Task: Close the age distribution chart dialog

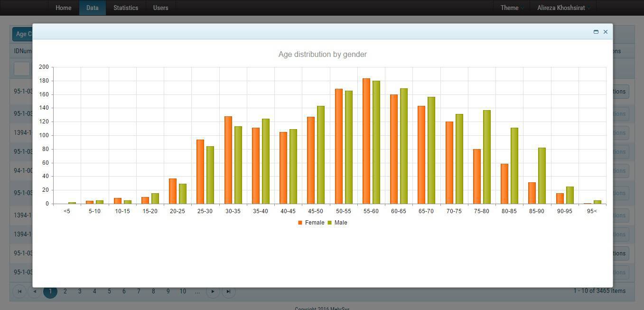Action: tap(606, 32)
